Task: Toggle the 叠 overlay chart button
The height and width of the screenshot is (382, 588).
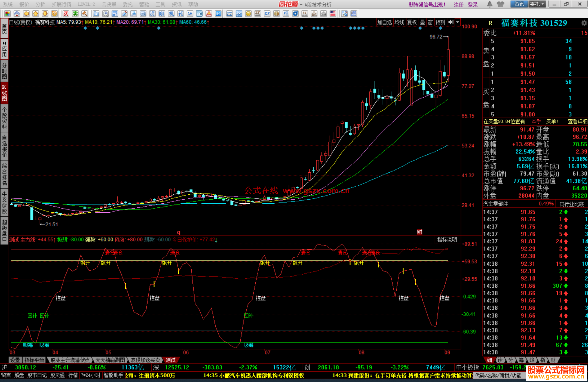Action: pos(422,22)
